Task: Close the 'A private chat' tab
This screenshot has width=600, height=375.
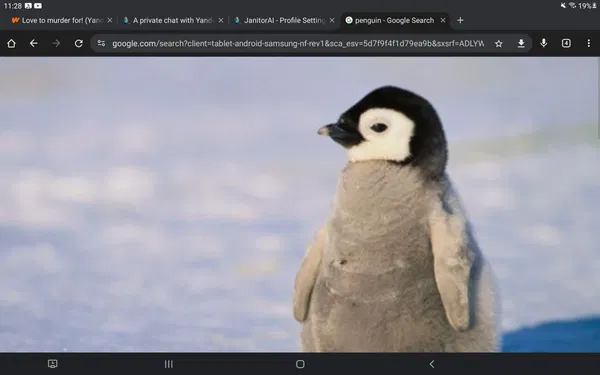Action: [x=221, y=20]
